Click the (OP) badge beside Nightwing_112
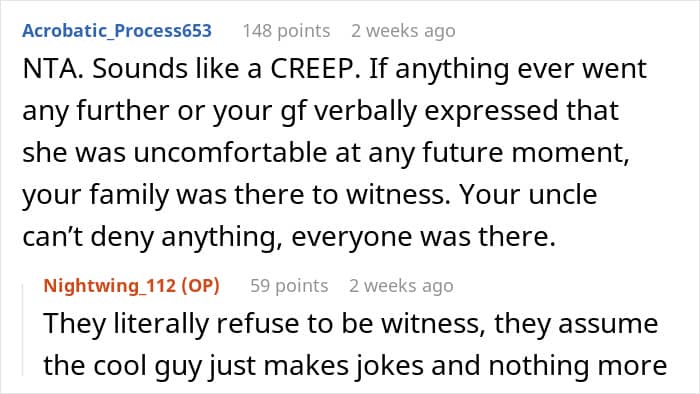Screen dimensions: 700x394 tap(201, 286)
